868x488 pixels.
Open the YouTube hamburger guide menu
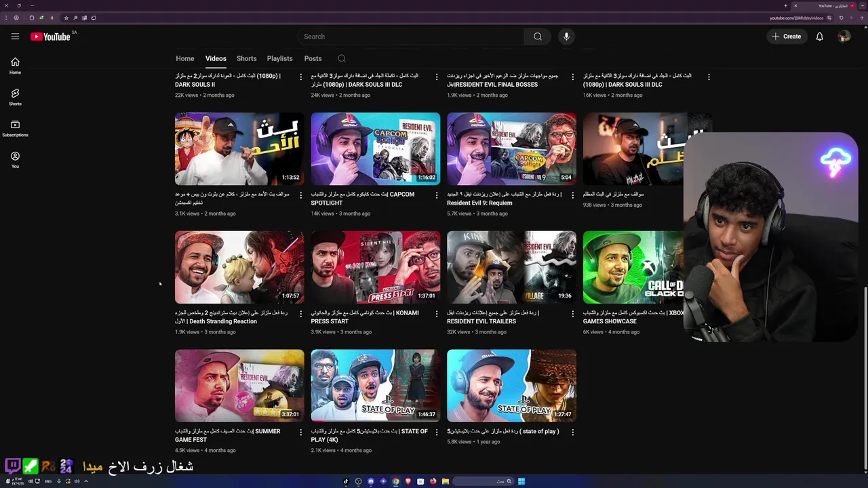point(15,37)
